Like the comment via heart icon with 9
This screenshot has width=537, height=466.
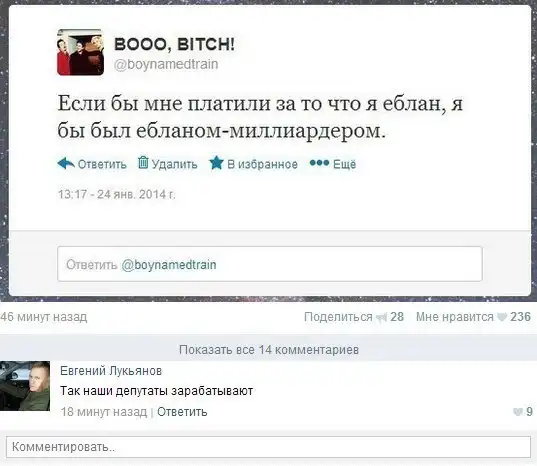[x=517, y=412]
